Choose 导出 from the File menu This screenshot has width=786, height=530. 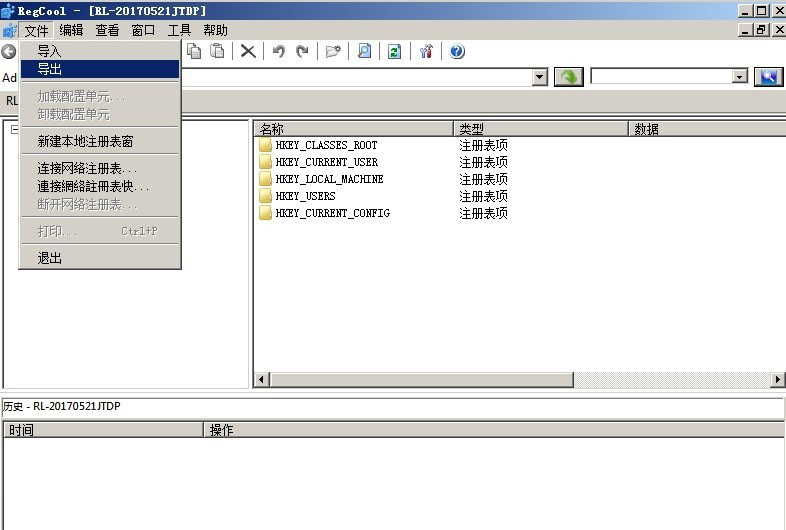[x=50, y=69]
